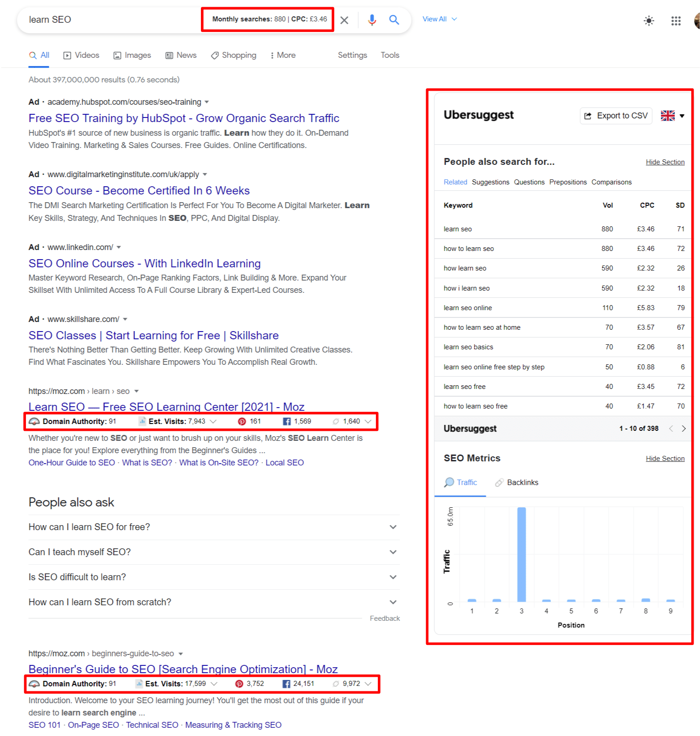Screen dimensions: 700x736
Task: Switch to the Shopping tab
Action: [x=233, y=55]
